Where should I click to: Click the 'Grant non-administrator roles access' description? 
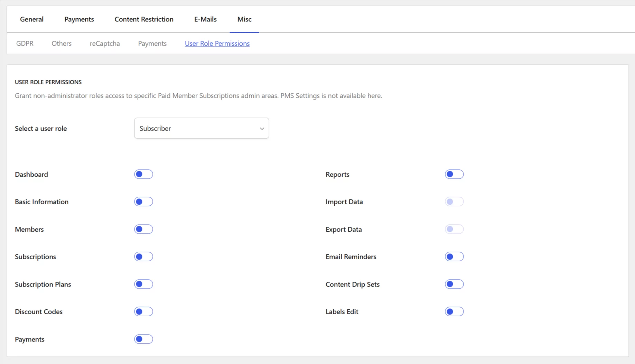198,95
